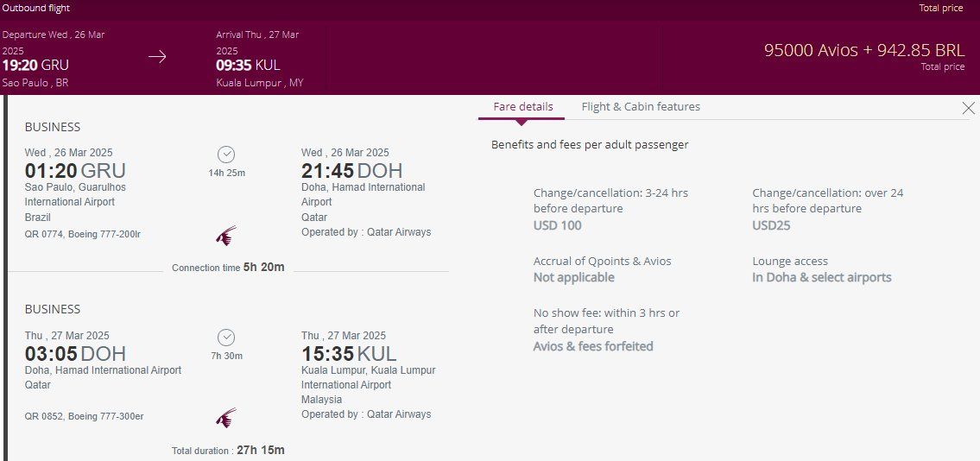Click the Outbound flight header label
Viewport: 980px width, 461px height.
click(x=36, y=9)
